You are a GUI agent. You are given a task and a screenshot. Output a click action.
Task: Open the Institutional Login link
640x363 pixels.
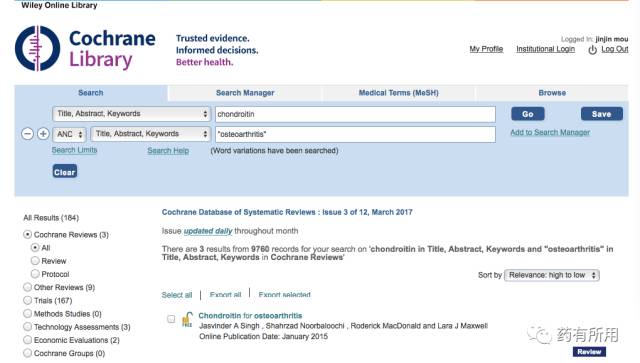click(545, 49)
